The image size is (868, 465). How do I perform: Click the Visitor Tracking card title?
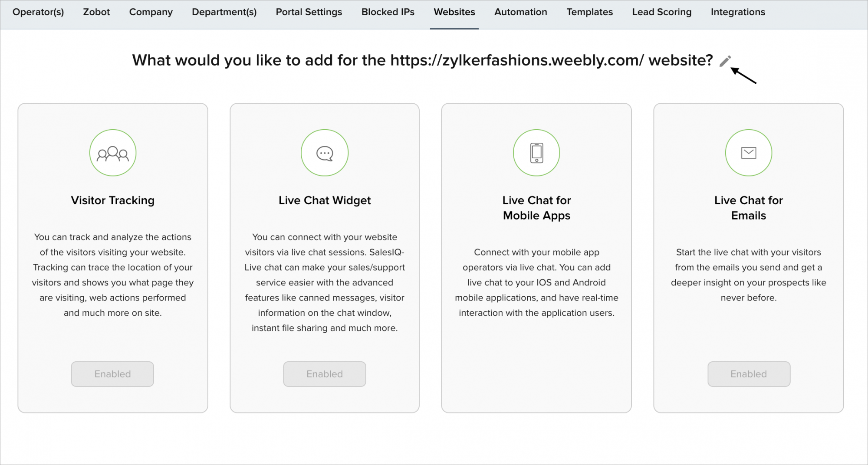click(113, 200)
